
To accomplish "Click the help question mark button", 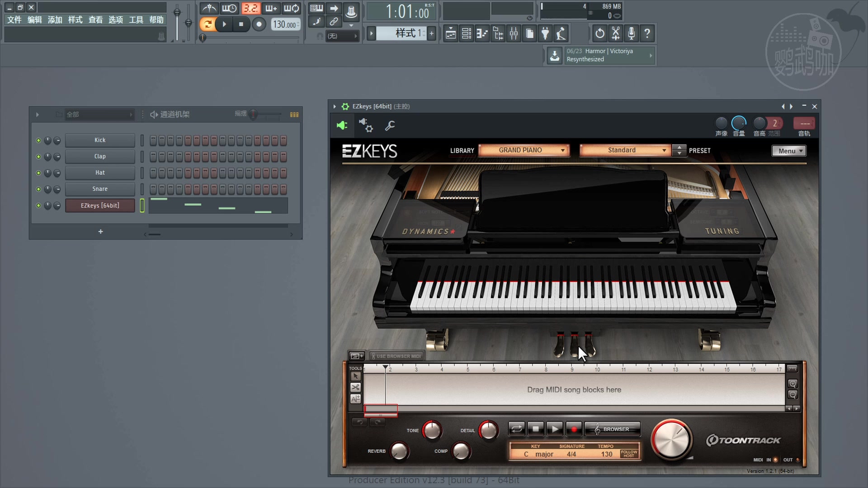I will pyautogui.click(x=647, y=33).
